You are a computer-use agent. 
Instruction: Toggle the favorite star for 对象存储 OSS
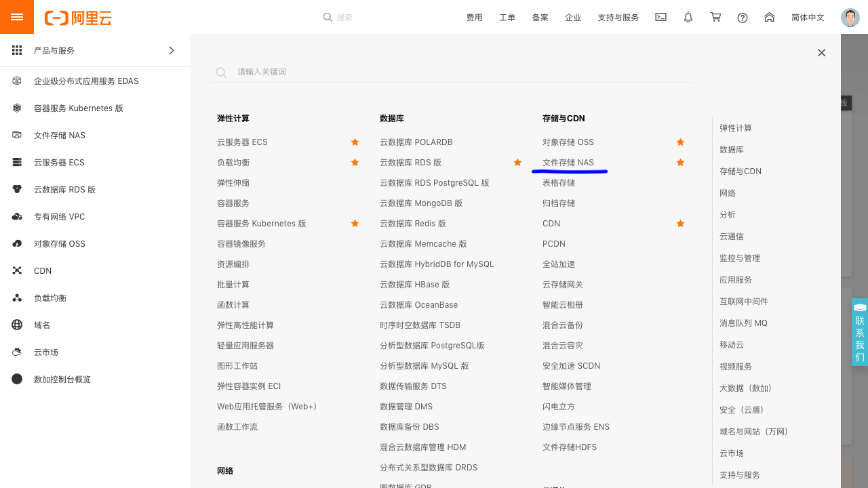tap(680, 142)
